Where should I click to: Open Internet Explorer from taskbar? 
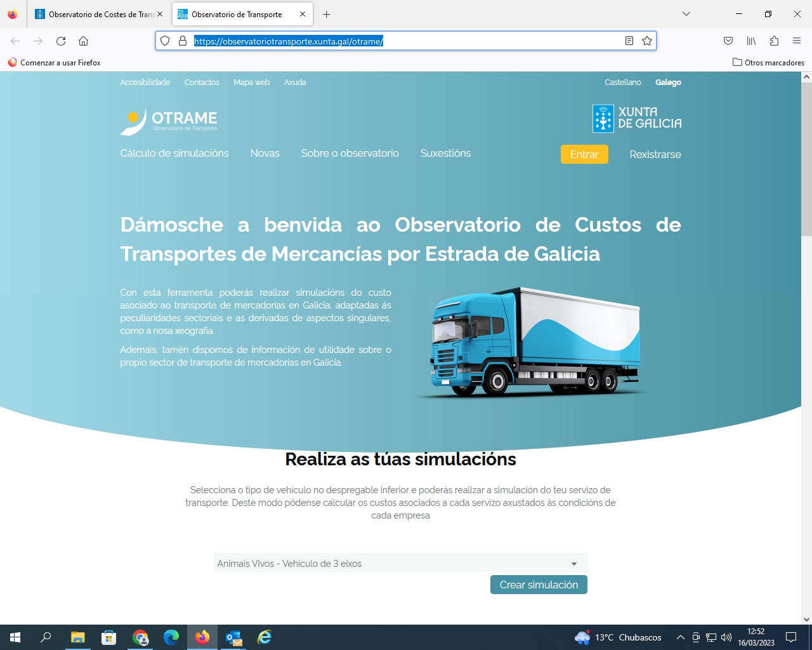265,637
